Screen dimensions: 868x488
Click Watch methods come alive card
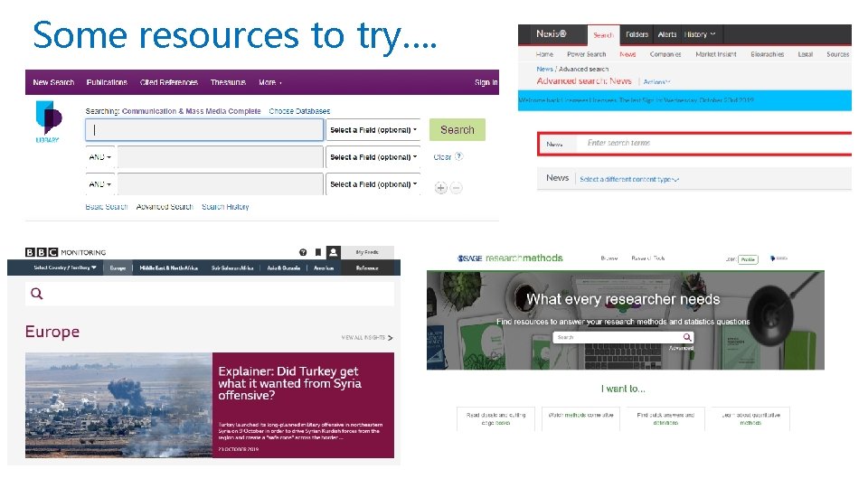[580, 418]
